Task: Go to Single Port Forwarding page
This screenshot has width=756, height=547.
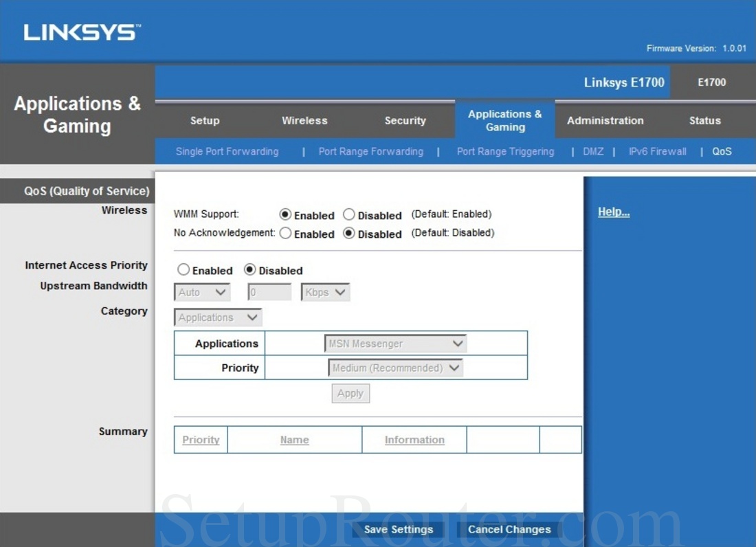Action: pyautogui.click(x=227, y=151)
